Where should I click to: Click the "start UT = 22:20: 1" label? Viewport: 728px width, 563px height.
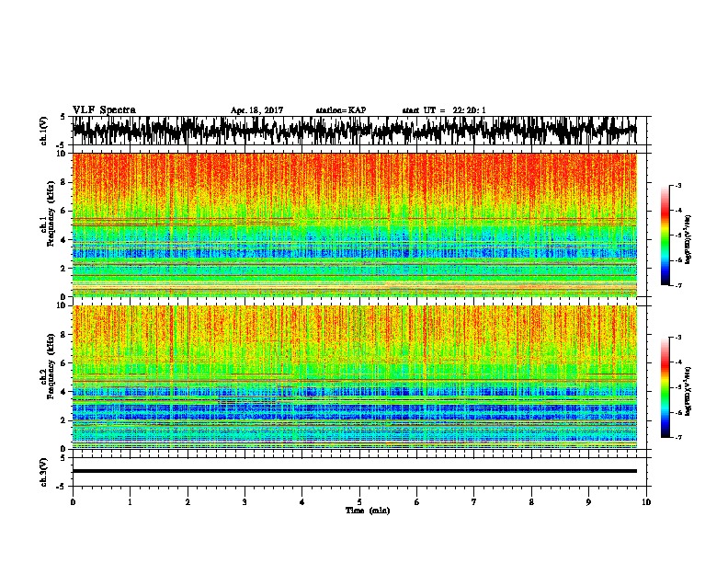tap(444, 110)
